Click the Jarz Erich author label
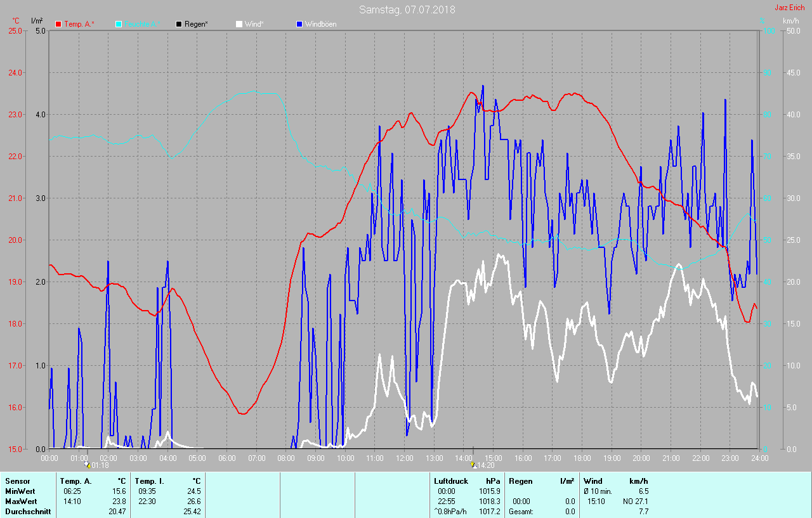812x518 pixels. 789,8
